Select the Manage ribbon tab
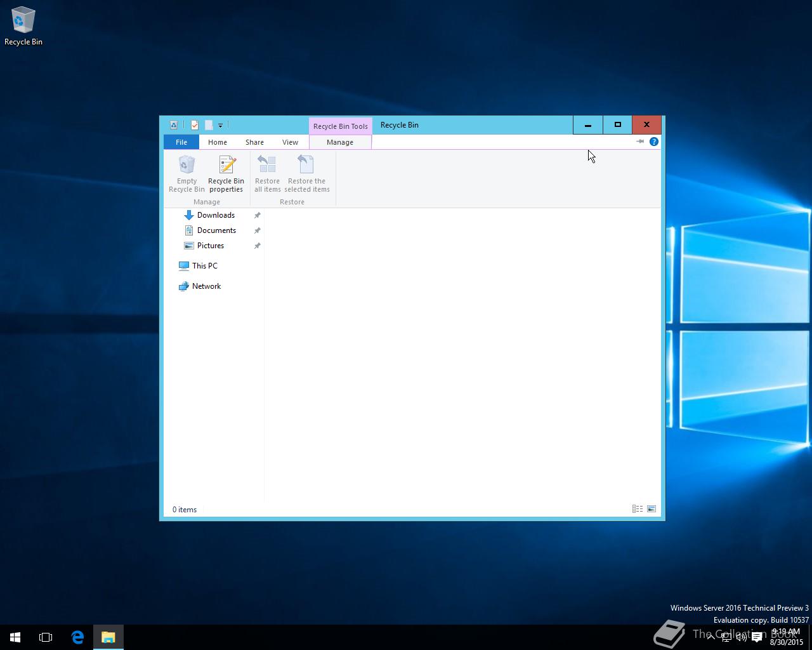812x650 pixels. coord(340,142)
